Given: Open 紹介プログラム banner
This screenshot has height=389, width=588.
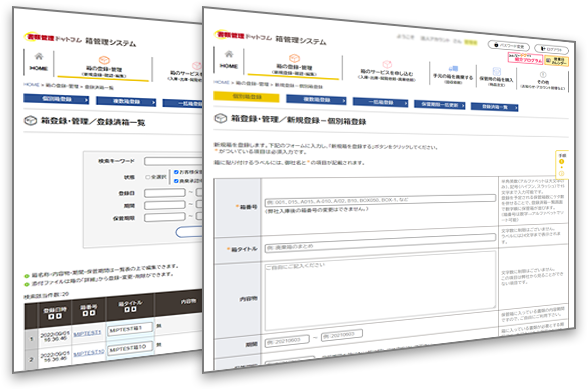Looking at the screenshot, I should 525,58.
